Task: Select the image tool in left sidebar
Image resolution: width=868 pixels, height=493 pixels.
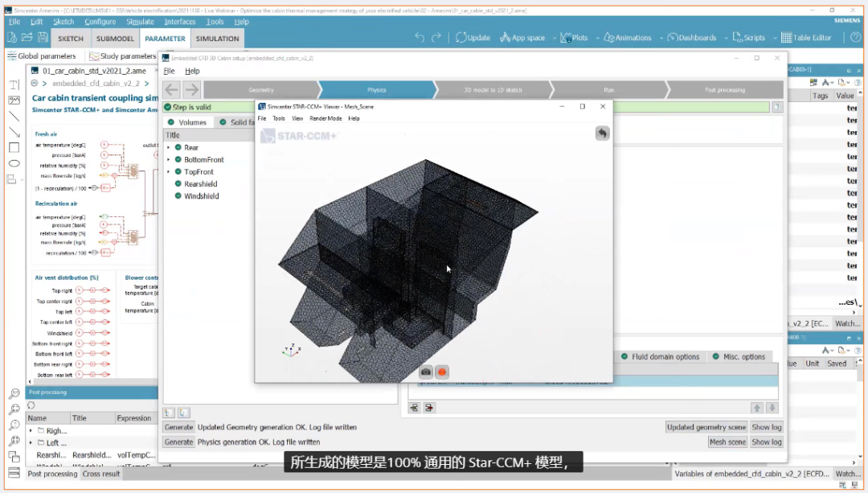Action: tap(14, 101)
